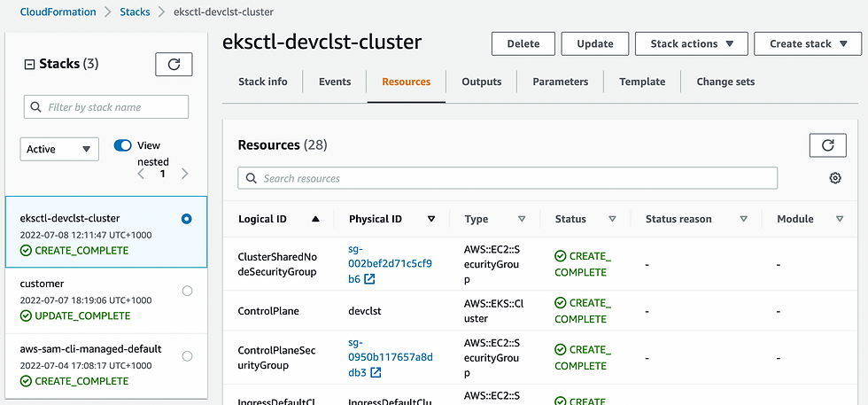The height and width of the screenshot is (405, 868).
Task: Focus the Search resources field
Action: click(508, 178)
